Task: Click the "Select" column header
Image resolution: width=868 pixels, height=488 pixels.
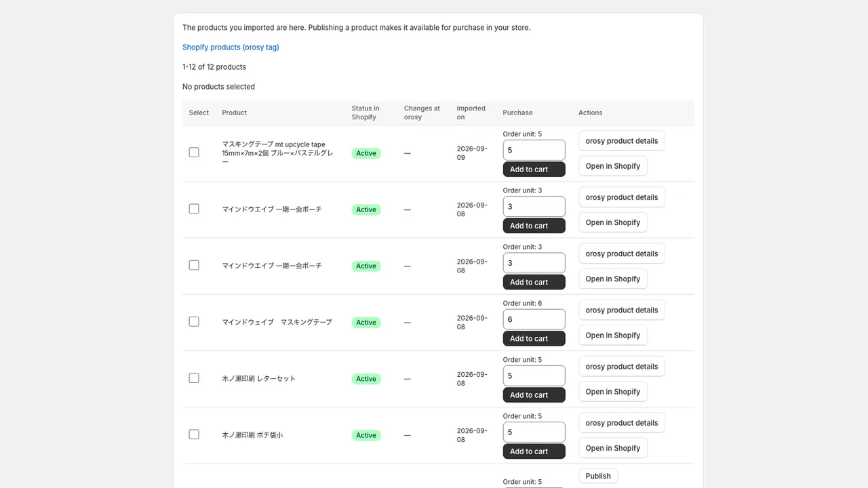Action: [199, 113]
